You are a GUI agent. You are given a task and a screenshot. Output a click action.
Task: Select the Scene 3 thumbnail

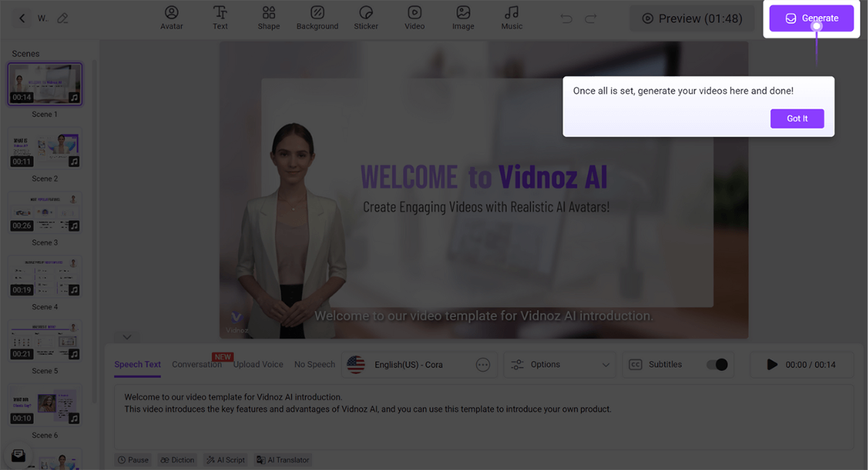[45, 213]
